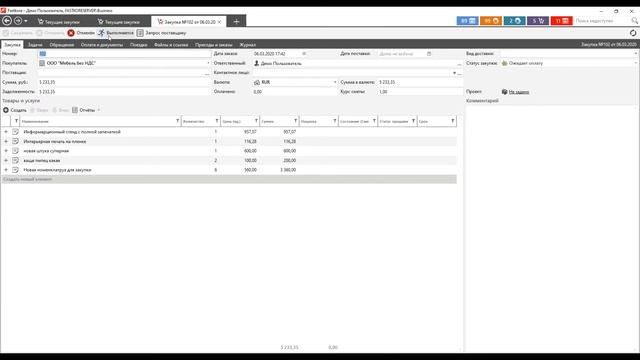The height and width of the screenshot is (360, 640).
Task: Click filter icon on Цена column
Action: point(256,121)
